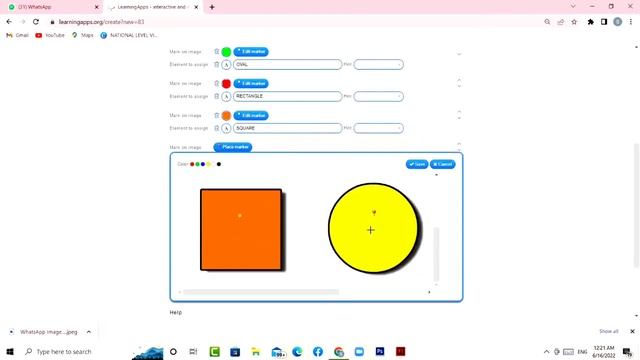Delete the SQUARE element with its trash icon
The width and height of the screenshot is (640, 360).
pyautogui.click(x=217, y=128)
